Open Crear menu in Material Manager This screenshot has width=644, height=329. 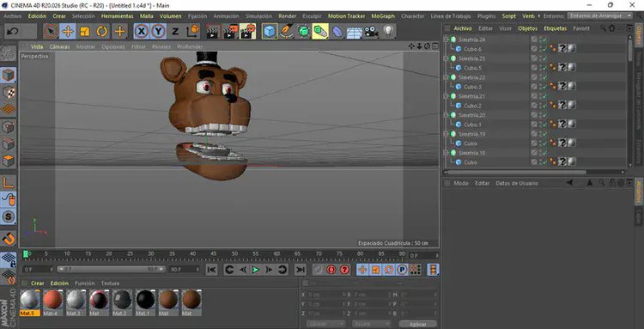coord(38,283)
